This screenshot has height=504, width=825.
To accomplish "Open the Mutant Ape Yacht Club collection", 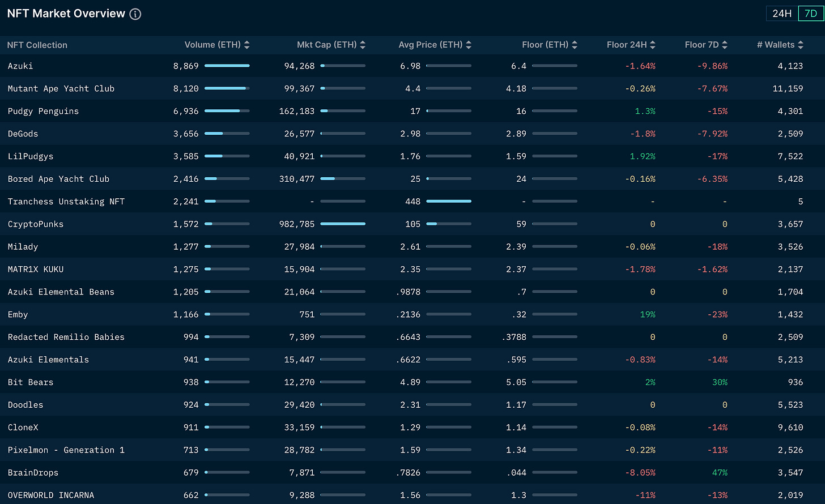I will point(61,88).
